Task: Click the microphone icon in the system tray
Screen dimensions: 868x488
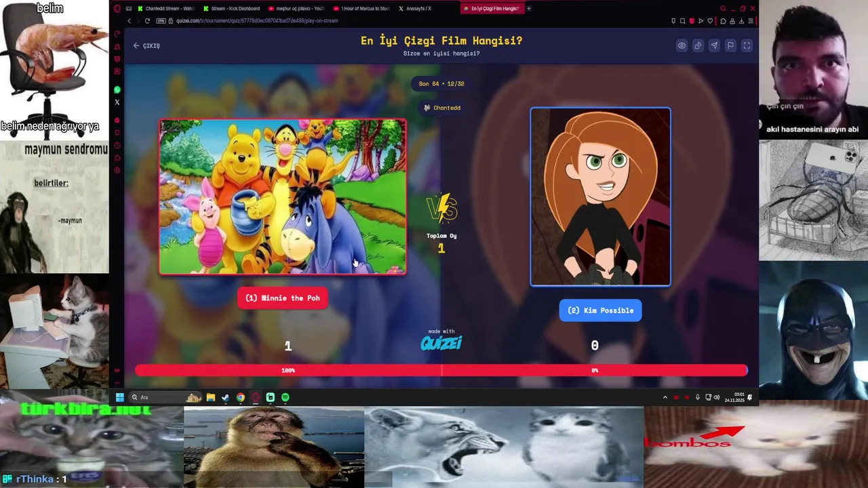Action: (698, 397)
